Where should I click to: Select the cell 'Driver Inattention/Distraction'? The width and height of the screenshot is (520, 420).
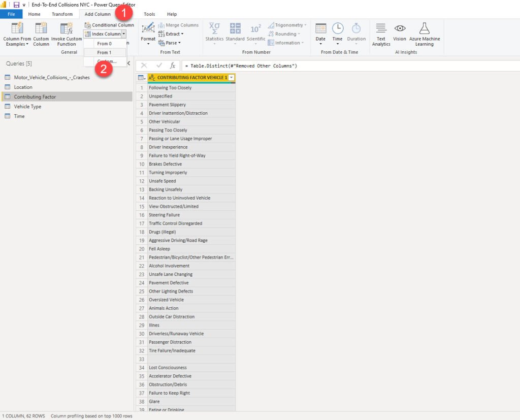coord(191,113)
